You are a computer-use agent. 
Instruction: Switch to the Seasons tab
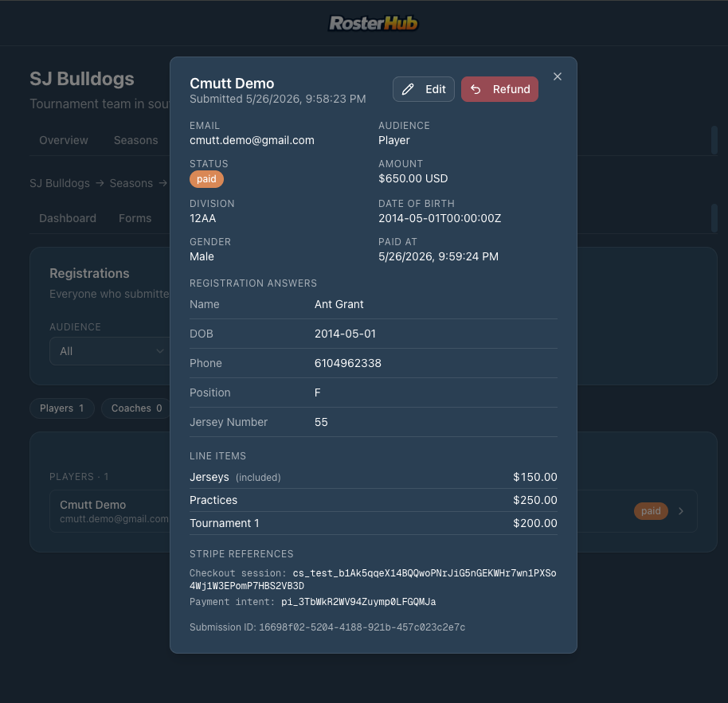click(135, 140)
